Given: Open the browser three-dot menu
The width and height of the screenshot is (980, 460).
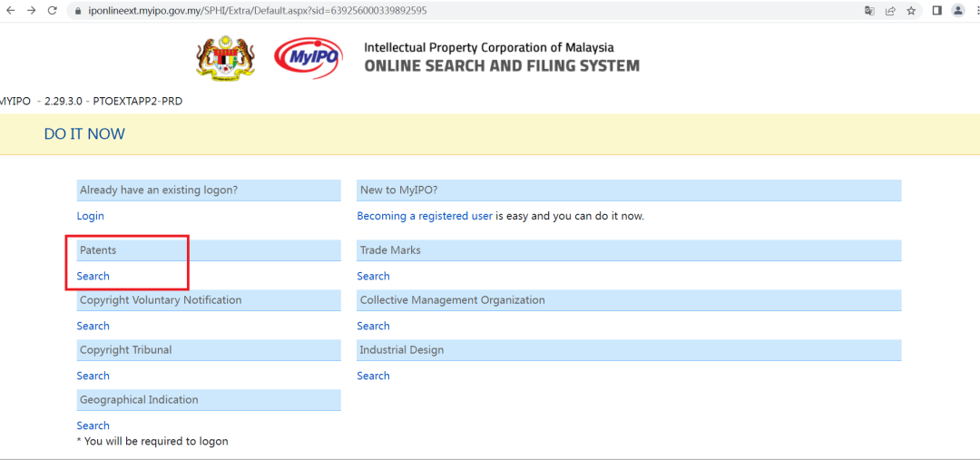Looking at the screenshot, I should pyautogui.click(x=976, y=11).
